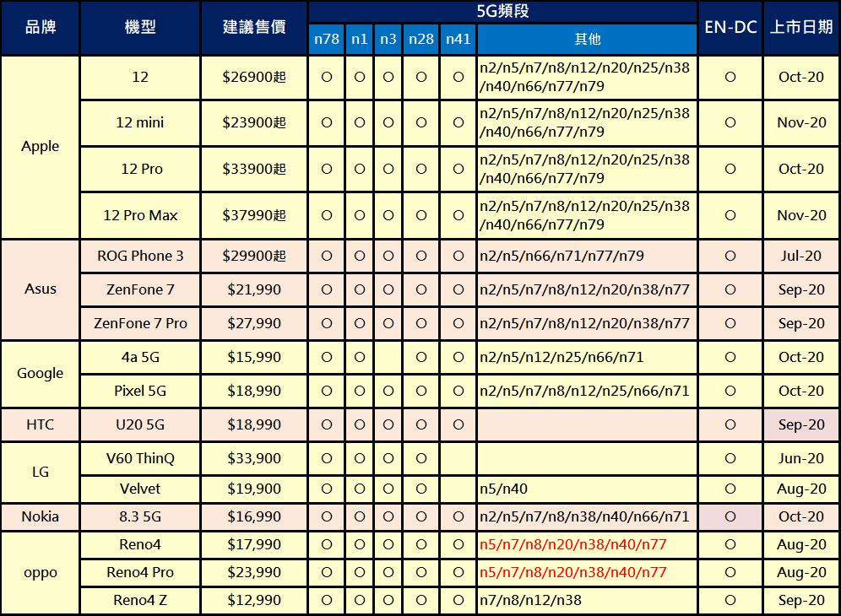Click the EN-DC circle in Nokia row

coord(730,516)
